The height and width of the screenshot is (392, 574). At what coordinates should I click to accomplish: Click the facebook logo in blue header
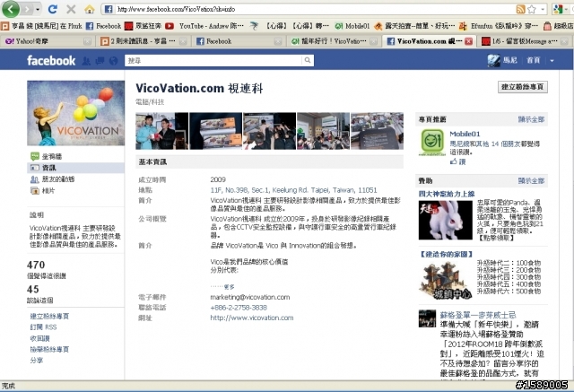tap(51, 60)
